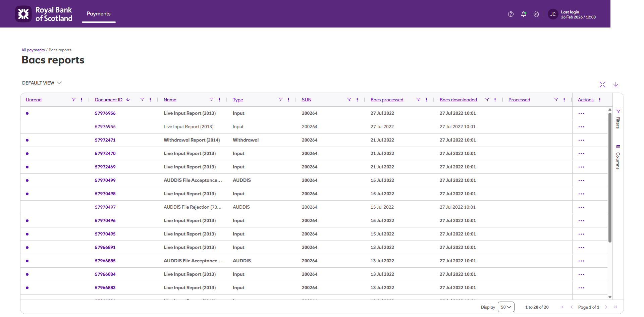Click the table vertical scrollbar
The width and height of the screenshot is (644, 317).
[x=610, y=177]
